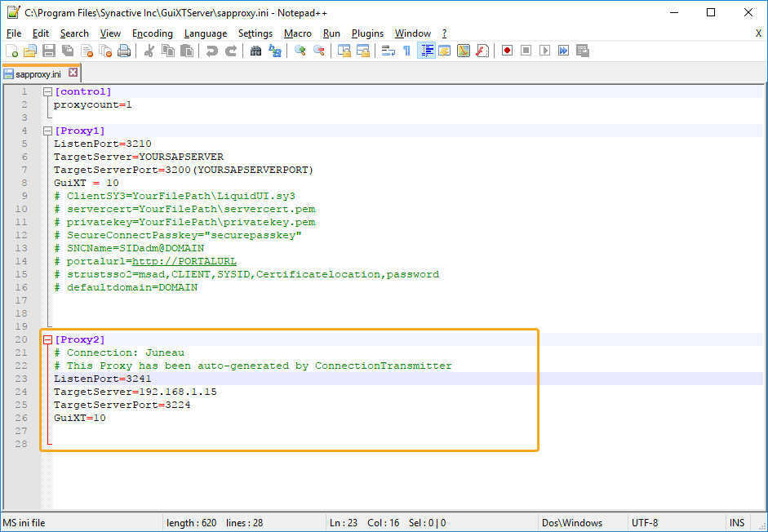This screenshot has height=532, width=768.
Task: Open the Search menu
Action: click(x=74, y=33)
